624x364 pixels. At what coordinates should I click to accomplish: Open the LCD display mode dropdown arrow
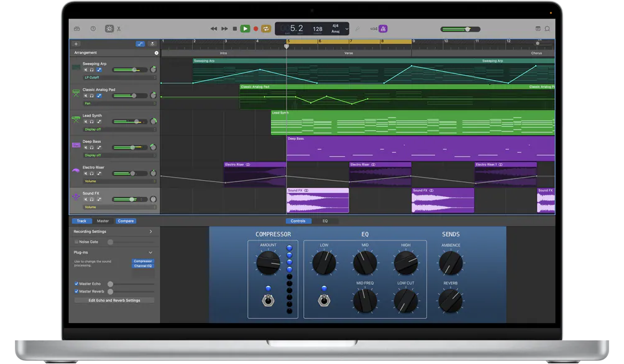[347, 29]
